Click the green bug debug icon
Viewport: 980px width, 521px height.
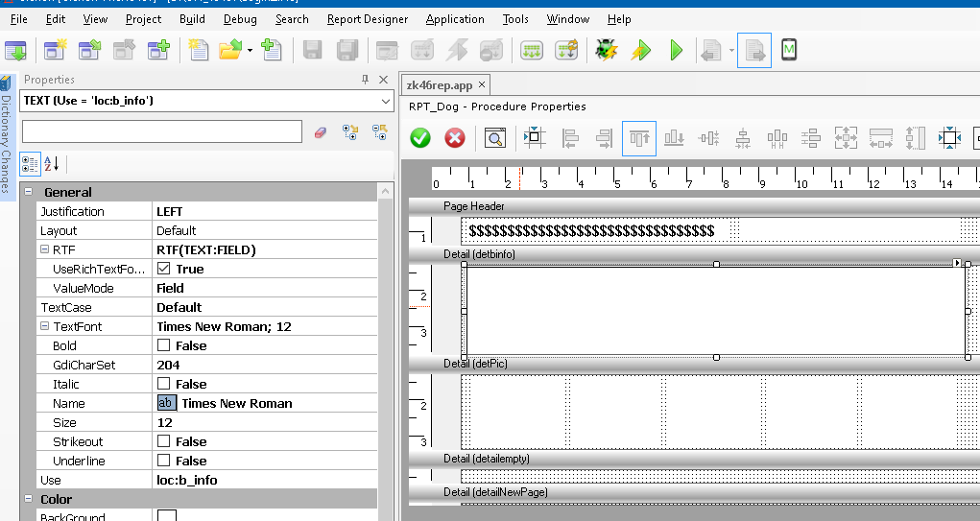coord(606,50)
